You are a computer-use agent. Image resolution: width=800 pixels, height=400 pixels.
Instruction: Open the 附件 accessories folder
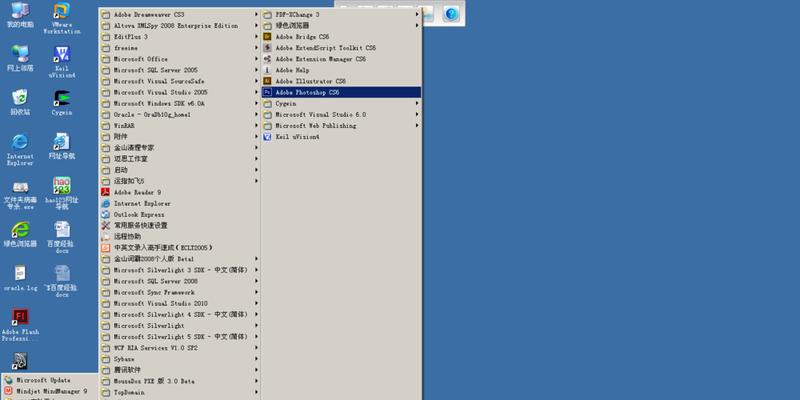180,137
